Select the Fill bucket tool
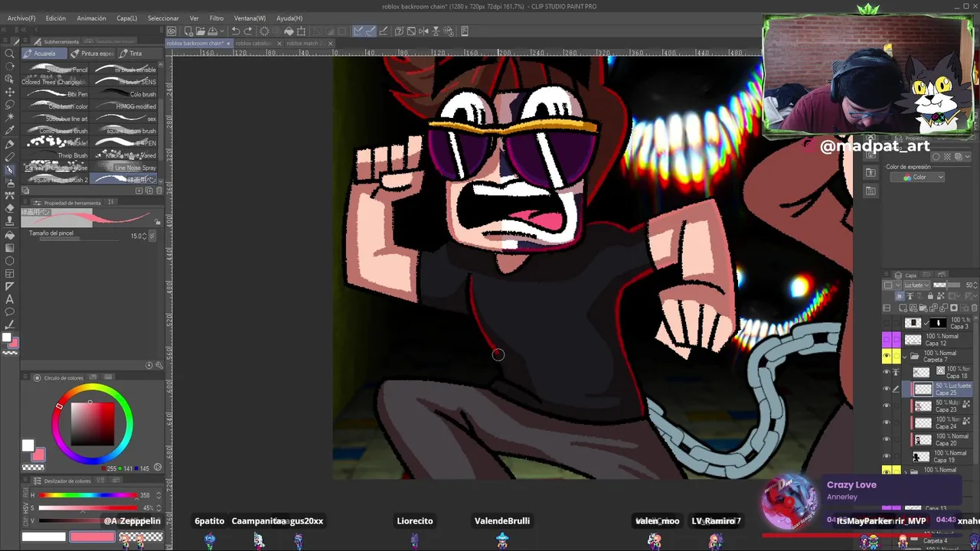The width and height of the screenshot is (980, 551). tap(10, 235)
